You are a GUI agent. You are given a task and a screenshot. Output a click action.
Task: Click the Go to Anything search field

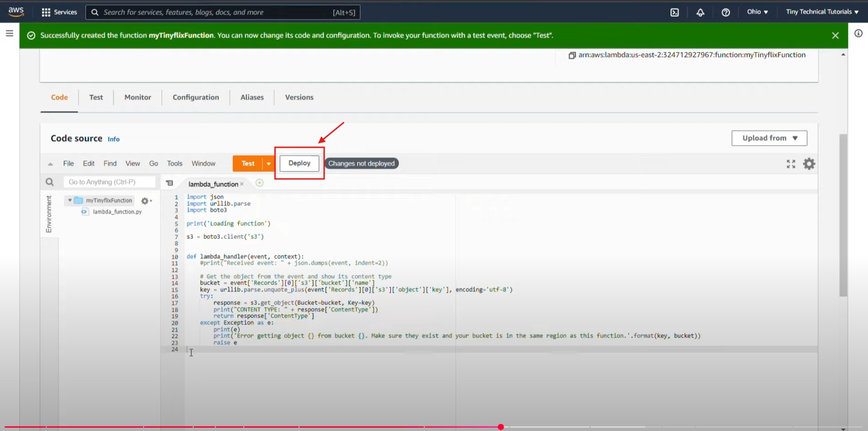pos(109,182)
